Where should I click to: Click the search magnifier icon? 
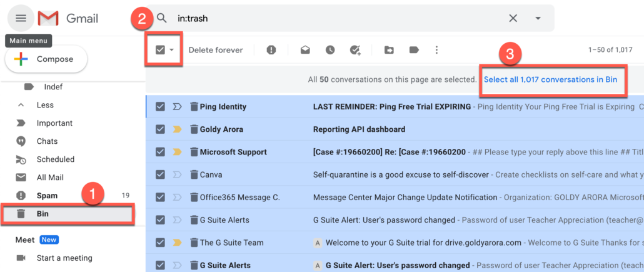[x=162, y=18]
